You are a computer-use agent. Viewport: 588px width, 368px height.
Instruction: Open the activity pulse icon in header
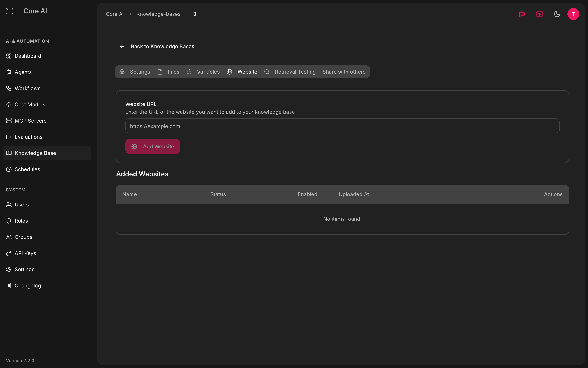pos(539,14)
